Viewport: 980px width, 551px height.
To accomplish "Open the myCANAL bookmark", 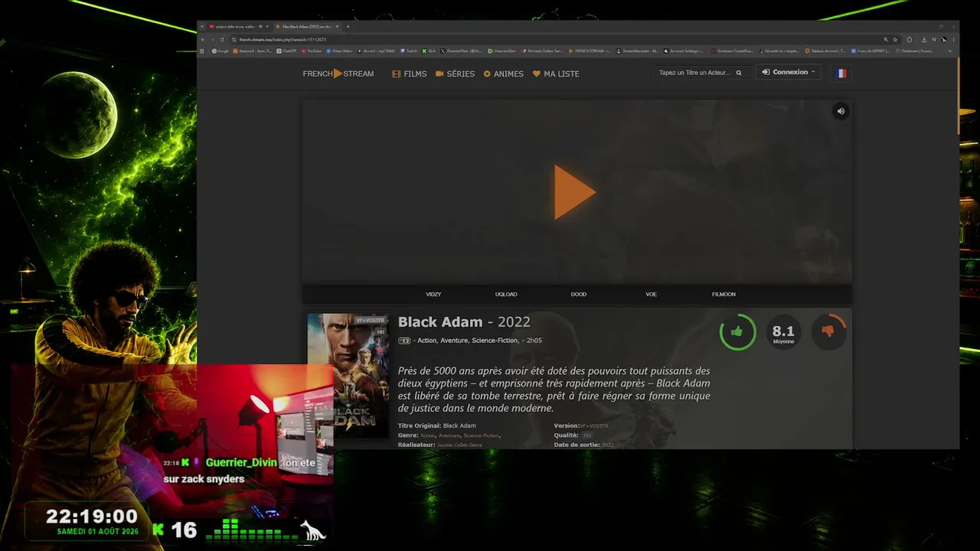I will tap(376, 51).
